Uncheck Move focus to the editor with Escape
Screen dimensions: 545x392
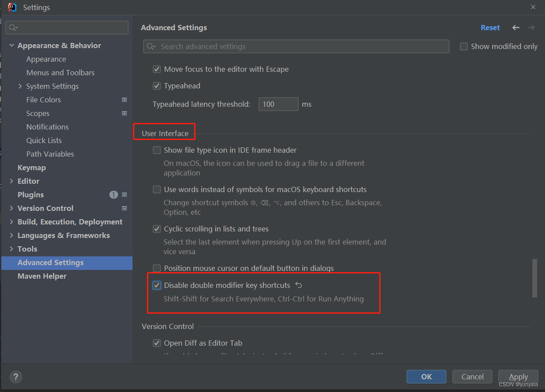pos(157,69)
